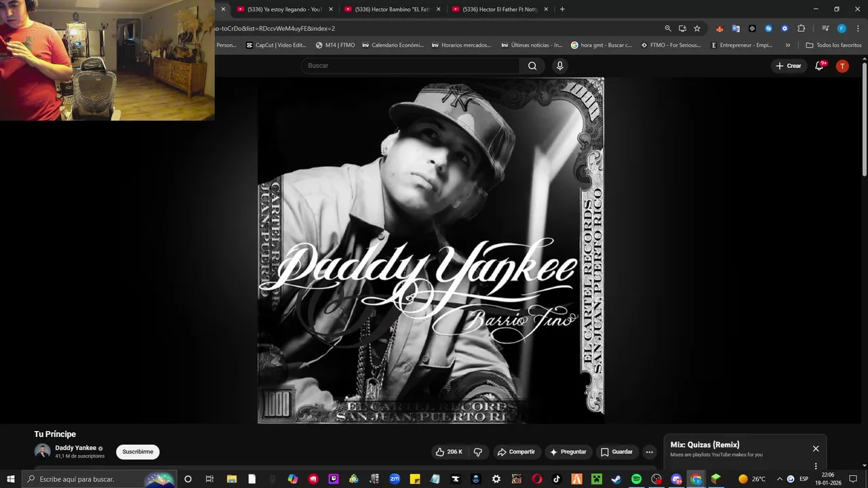Click the browser address bar URL

click(x=275, y=28)
